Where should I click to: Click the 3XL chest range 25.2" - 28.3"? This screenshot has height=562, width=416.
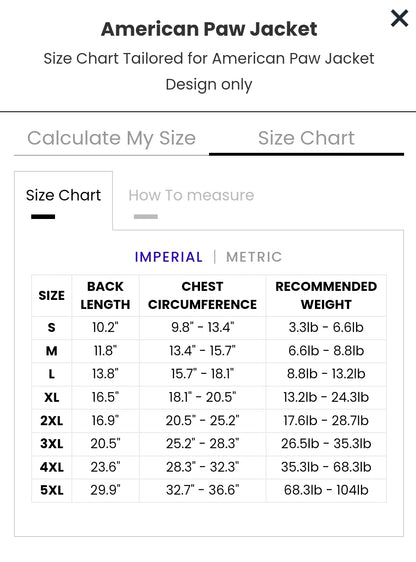point(202,444)
